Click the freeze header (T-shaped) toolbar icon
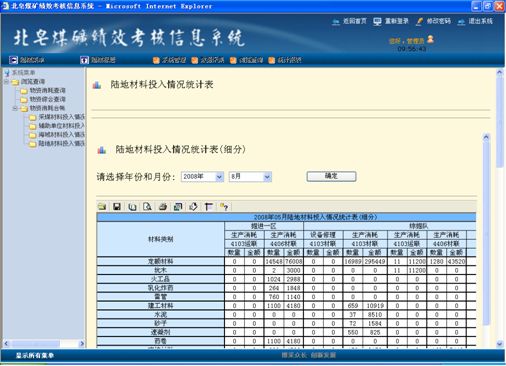The width and height of the screenshot is (506, 366). (x=209, y=207)
